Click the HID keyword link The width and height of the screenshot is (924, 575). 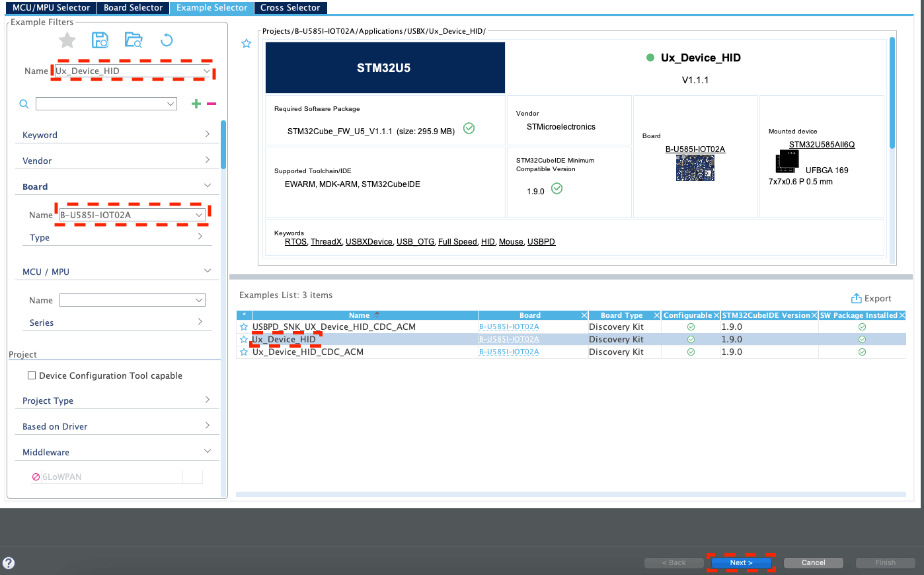click(488, 242)
